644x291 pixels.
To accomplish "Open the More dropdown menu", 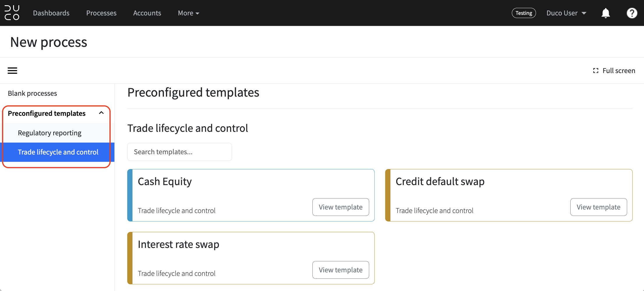I will 189,13.
